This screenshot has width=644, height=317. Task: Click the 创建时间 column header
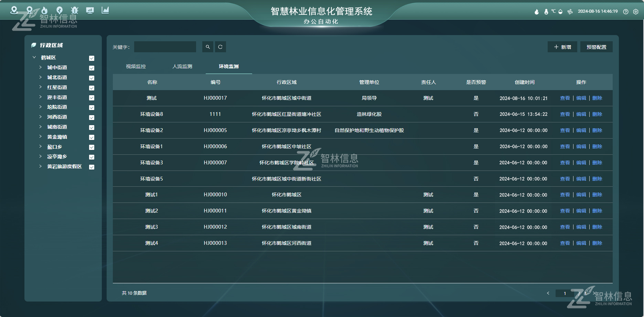point(525,82)
